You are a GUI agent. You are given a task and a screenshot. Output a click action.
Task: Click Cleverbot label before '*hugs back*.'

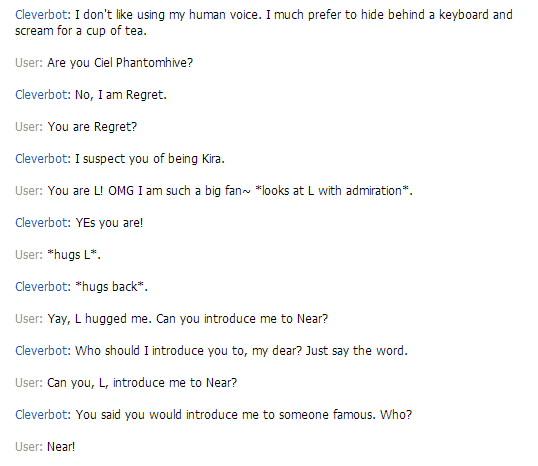click(x=43, y=287)
